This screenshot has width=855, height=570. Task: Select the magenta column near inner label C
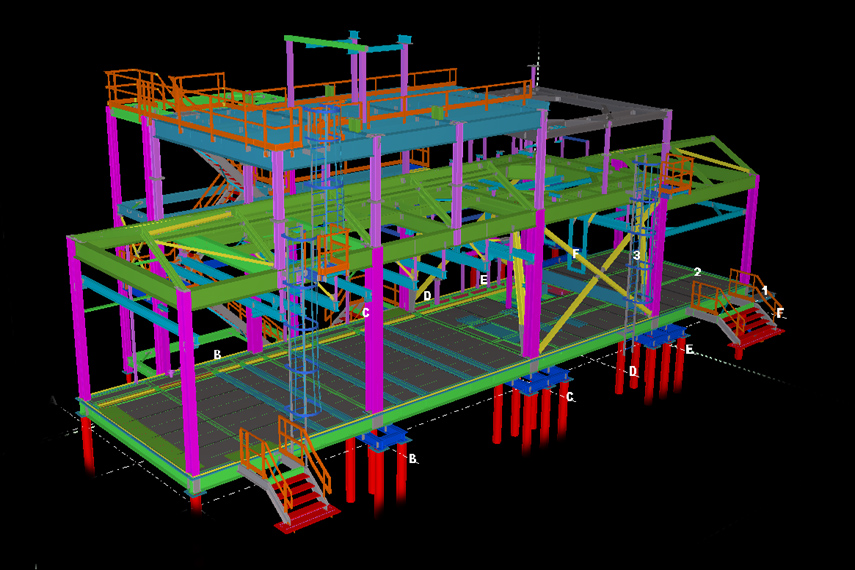[x=375, y=330]
